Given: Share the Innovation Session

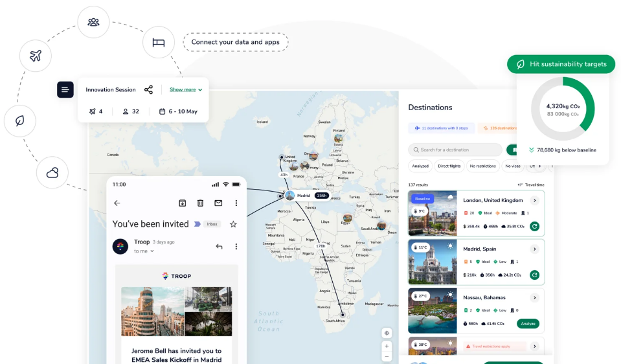Looking at the screenshot, I should click(148, 90).
